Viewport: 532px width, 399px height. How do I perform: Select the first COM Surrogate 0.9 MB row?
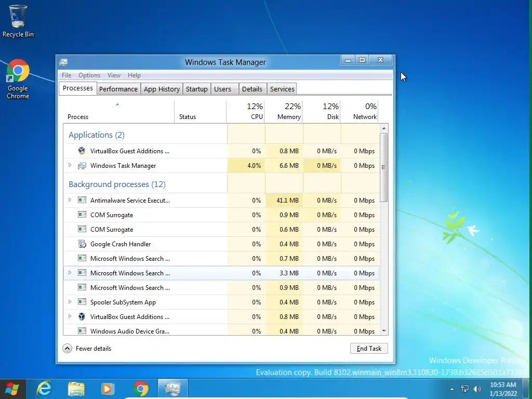pos(221,215)
